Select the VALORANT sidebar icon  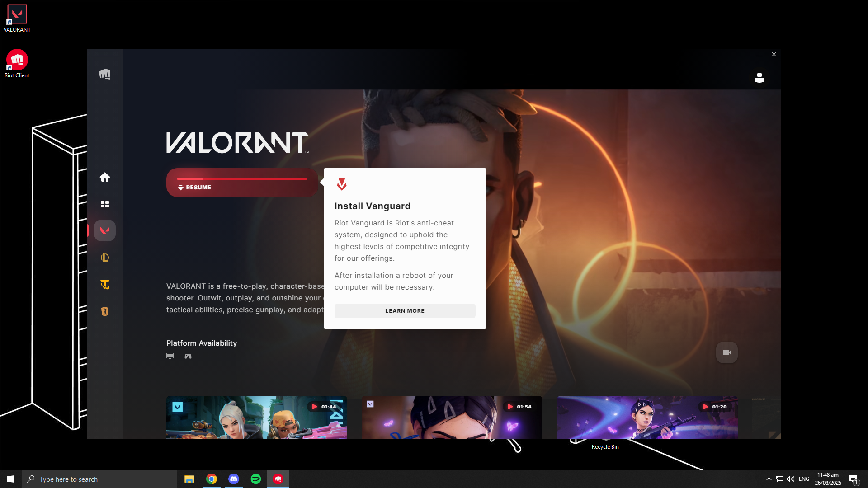click(x=105, y=230)
